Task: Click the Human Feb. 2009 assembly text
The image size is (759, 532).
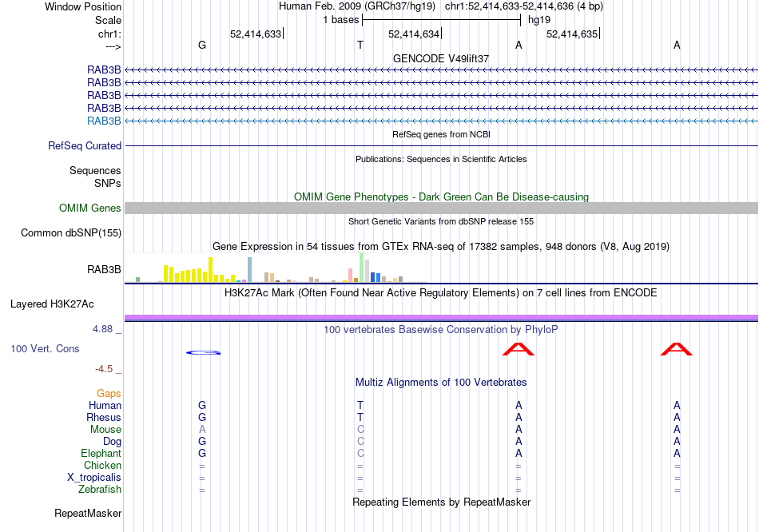Action: pos(357,6)
